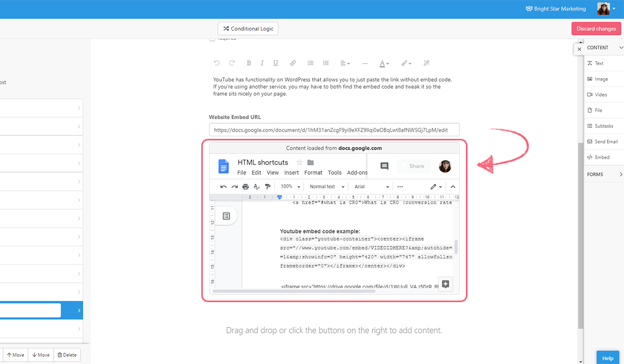Open the text alignment dropdown
The height and width of the screenshot is (364, 624).
(344, 63)
